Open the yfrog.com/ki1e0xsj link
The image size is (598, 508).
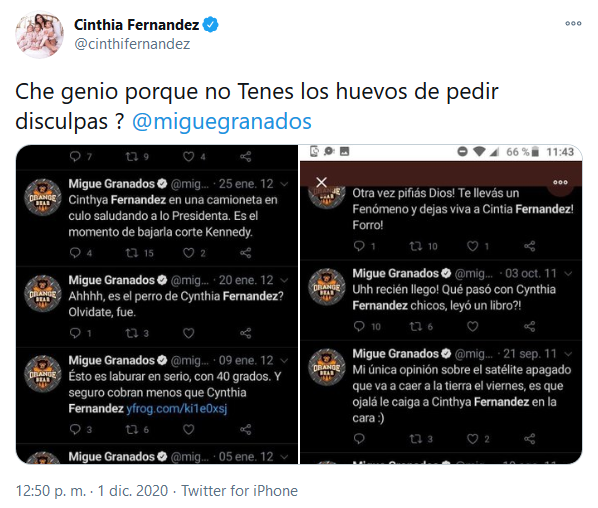click(x=177, y=409)
